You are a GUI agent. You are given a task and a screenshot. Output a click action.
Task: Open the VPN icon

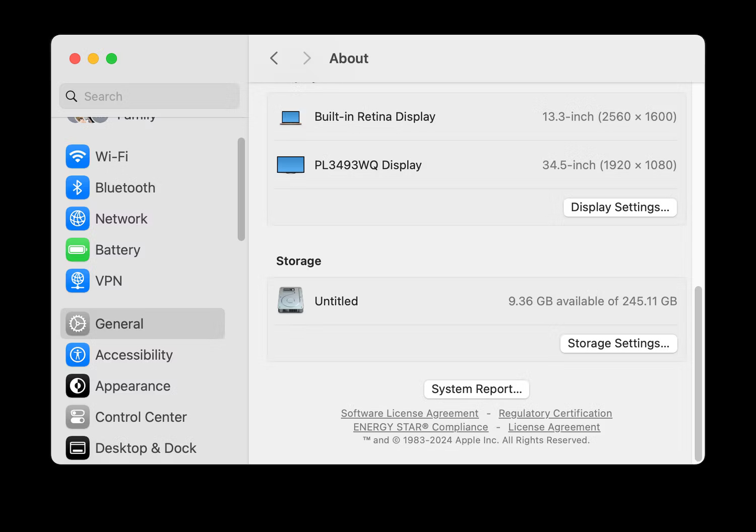click(78, 281)
